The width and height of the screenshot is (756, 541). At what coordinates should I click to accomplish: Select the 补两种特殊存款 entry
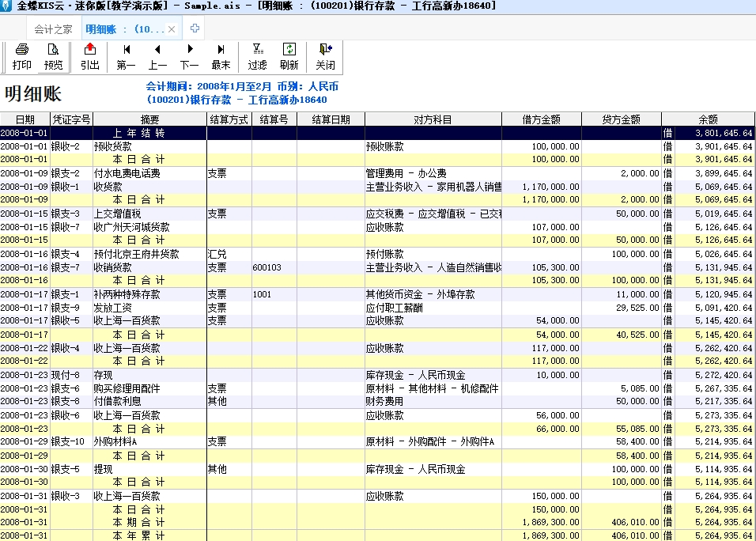(149, 294)
